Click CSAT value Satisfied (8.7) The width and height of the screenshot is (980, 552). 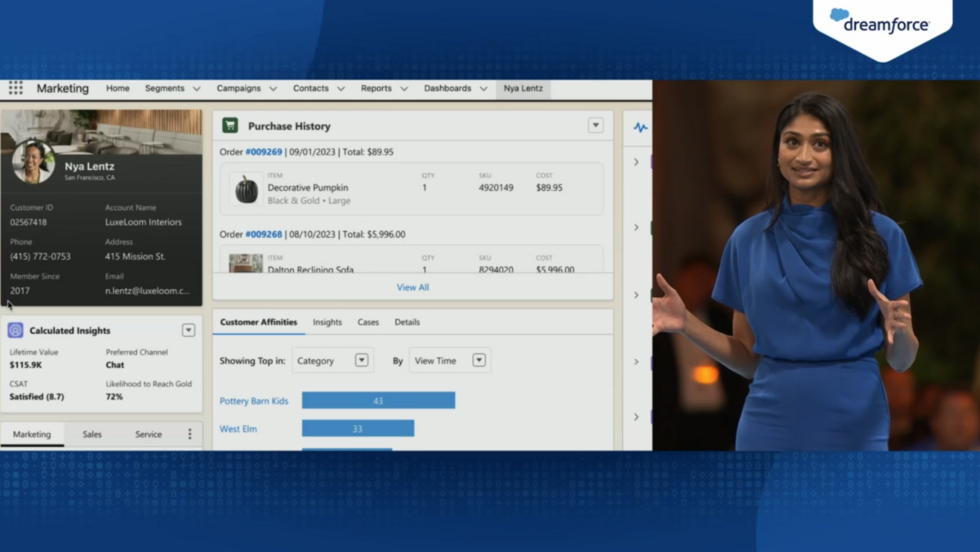[x=37, y=397]
